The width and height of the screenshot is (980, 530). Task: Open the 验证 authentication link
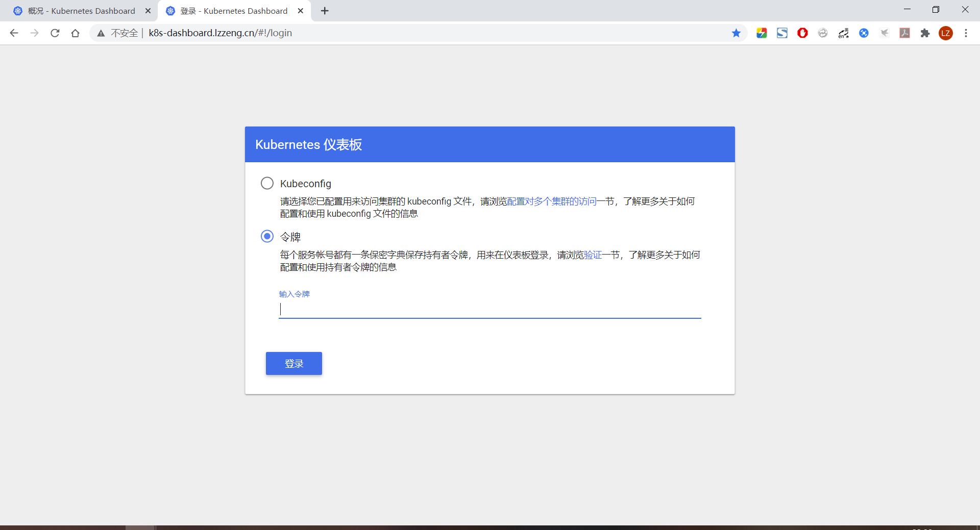pos(593,255)
